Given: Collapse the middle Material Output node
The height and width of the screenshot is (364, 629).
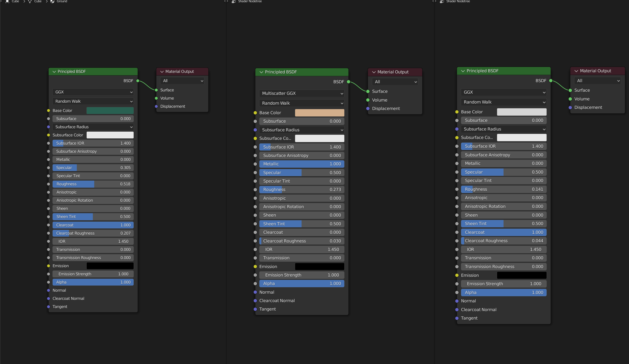Looking at the screenshot, I should pos(374,72).
